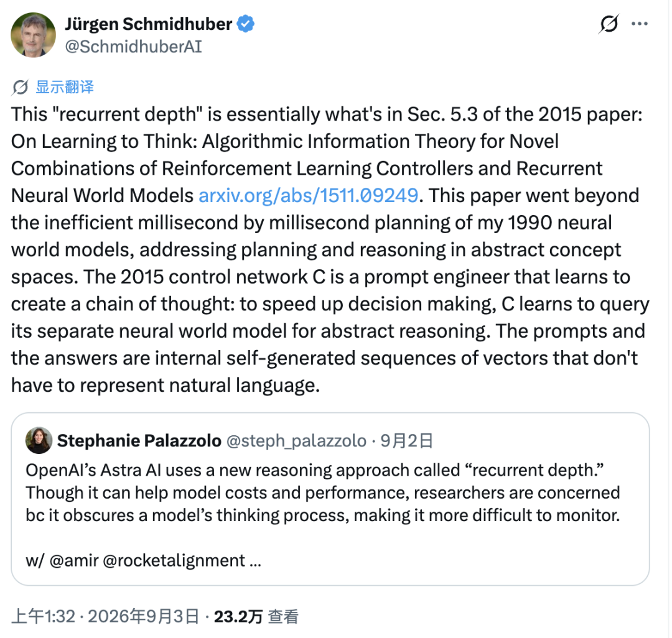The width and height of the screenshot is (672, 638).
Task: Click the Stephanie Palazzolo name in quote
Action: [x=139, y=441]
